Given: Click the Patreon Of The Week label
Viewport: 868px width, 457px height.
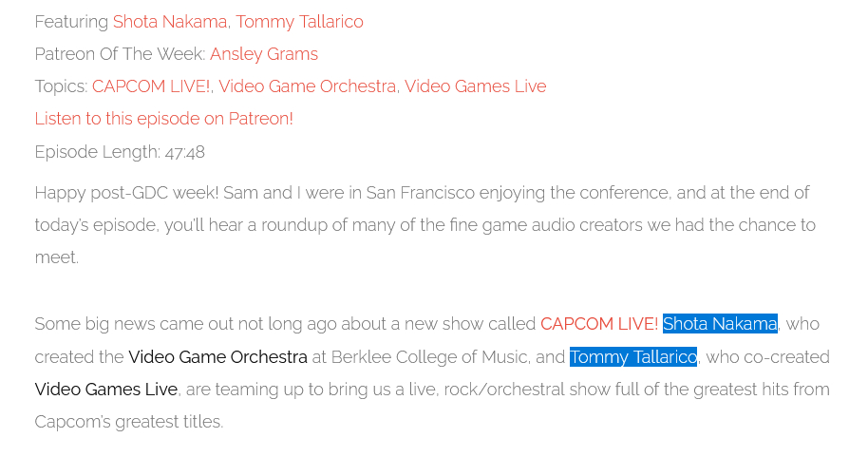Looking at the screenshot, I should (120, 54).
